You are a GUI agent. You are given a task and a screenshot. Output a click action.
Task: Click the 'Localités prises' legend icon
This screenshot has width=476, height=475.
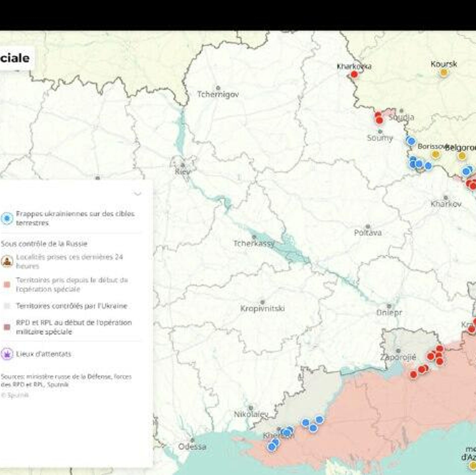click(x=7, y=261)
